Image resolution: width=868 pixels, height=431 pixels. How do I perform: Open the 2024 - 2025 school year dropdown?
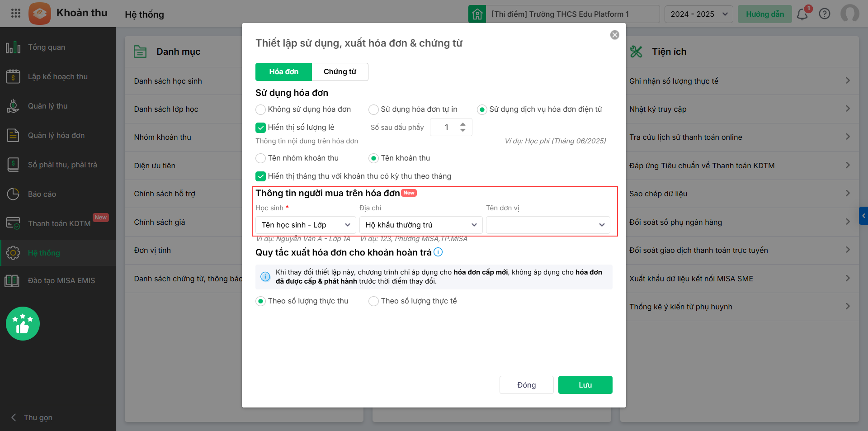pos(698,14)
